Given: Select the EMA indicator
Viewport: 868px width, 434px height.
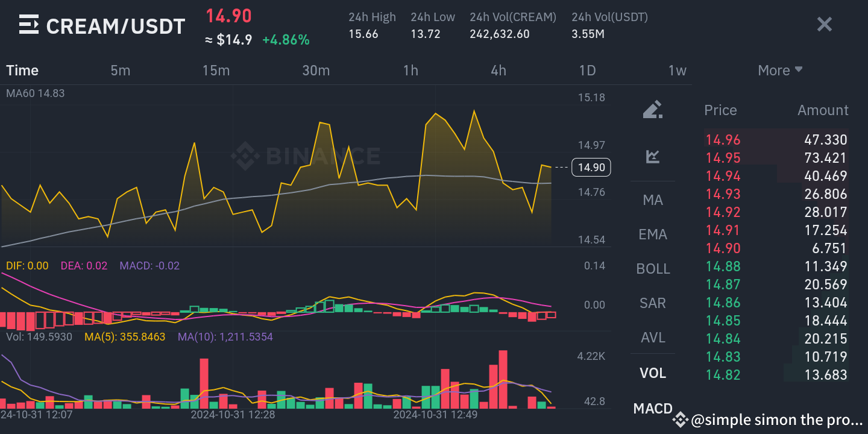Looking at the screenshot, I should pos(653,234).
